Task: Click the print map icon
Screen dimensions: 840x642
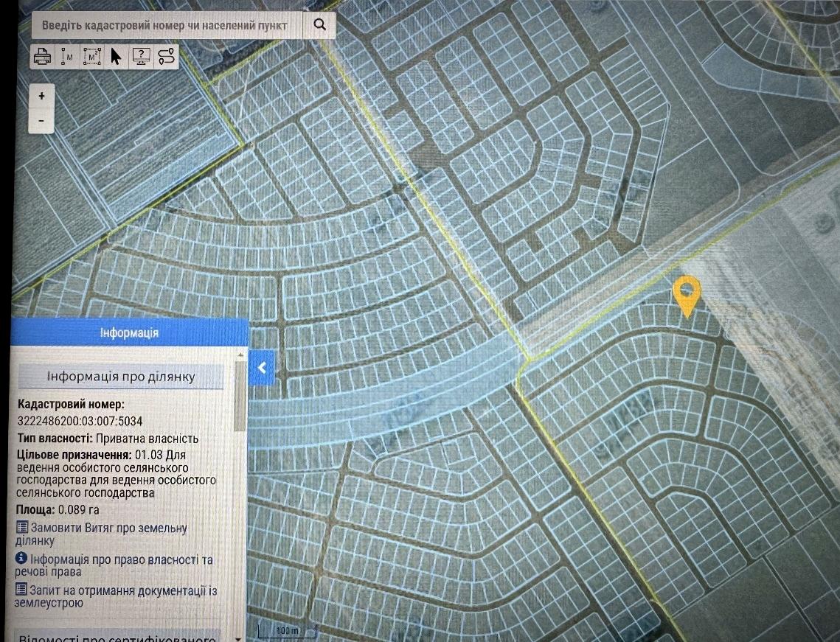Action: pos(43,57)
